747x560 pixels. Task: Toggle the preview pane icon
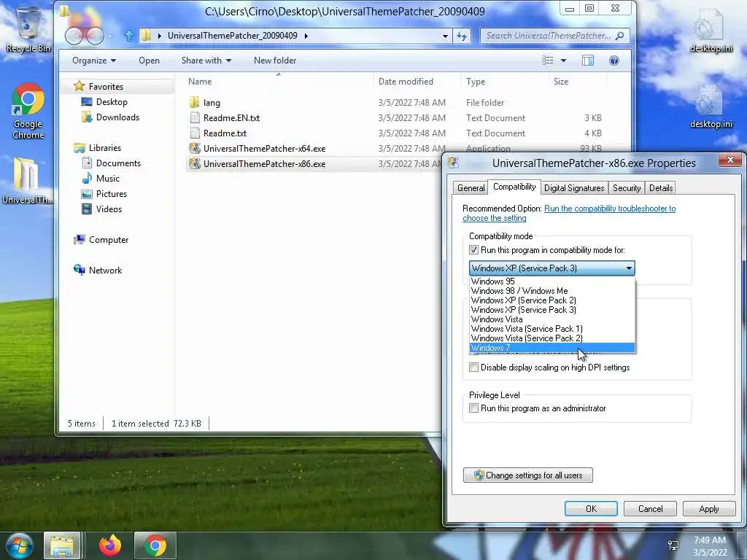click(588, 61)
